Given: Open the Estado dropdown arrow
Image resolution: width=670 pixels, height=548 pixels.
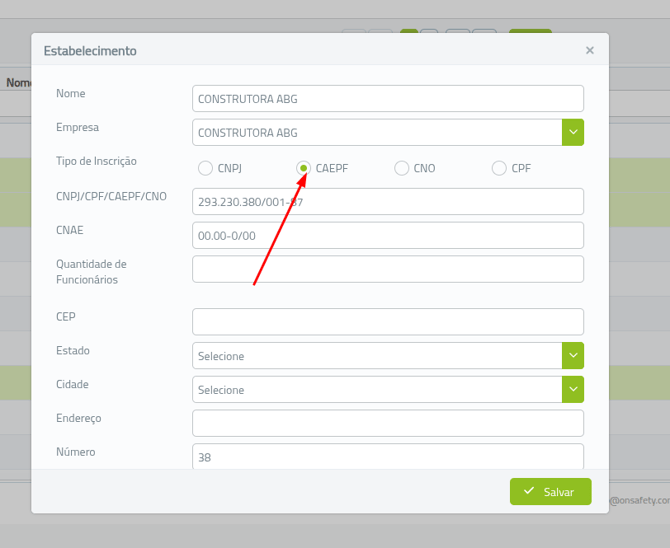Looking at the screenshot, I should [573, 356].
